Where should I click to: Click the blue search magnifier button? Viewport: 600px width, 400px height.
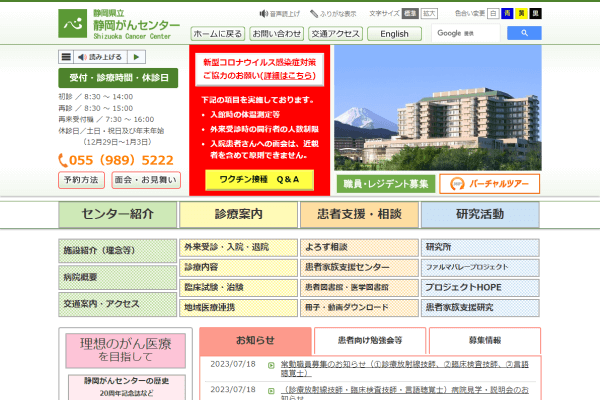tap(524, 33)
